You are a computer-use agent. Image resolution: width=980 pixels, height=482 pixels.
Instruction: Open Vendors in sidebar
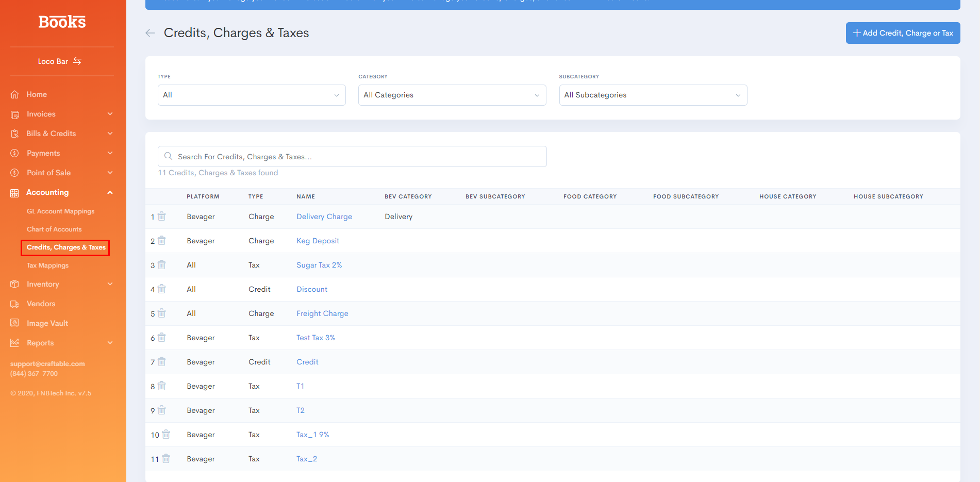(41, 304)
